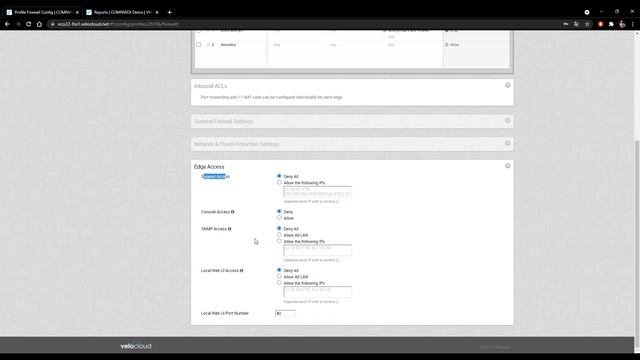The height and width of the screenshot is (360, 640).
Task: Click the site padlock icon
Action: (52, 24)
